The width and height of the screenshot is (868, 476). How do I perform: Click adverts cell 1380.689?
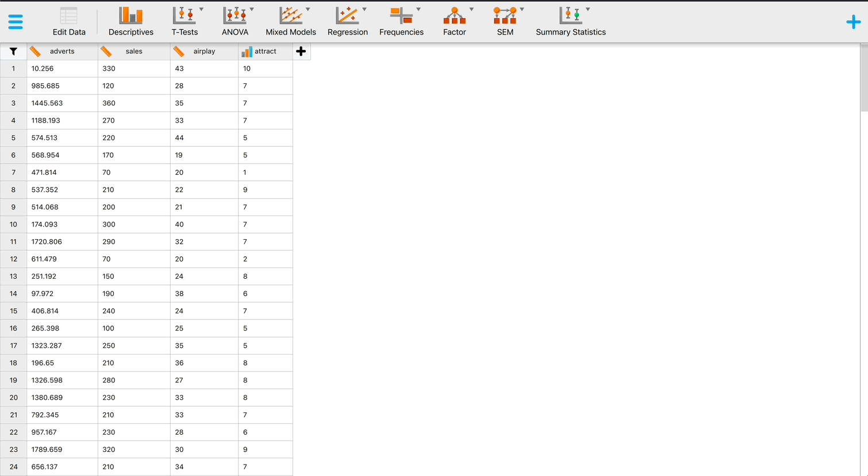coord(62,398)
